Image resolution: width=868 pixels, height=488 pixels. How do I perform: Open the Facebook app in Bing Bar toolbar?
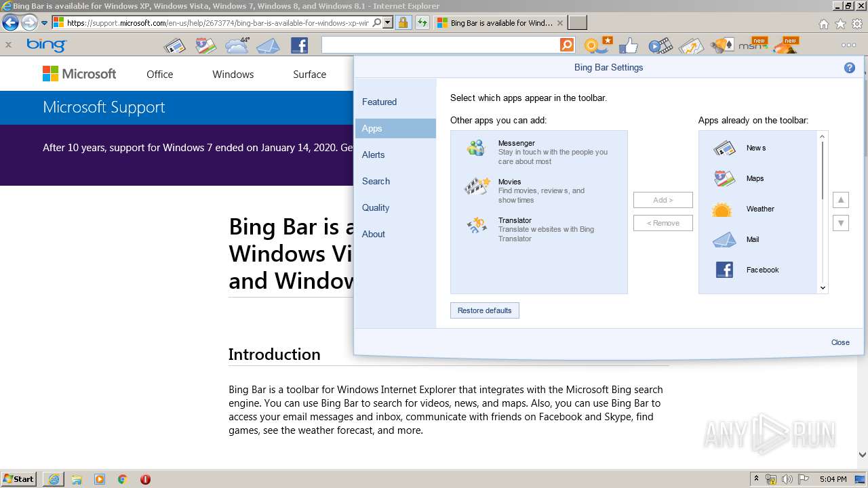(299, 45)
